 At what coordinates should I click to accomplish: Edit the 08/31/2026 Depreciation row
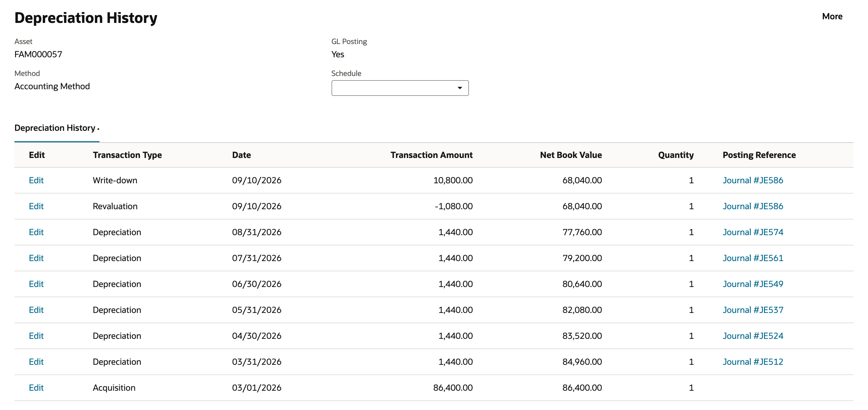tap(36, 232)
